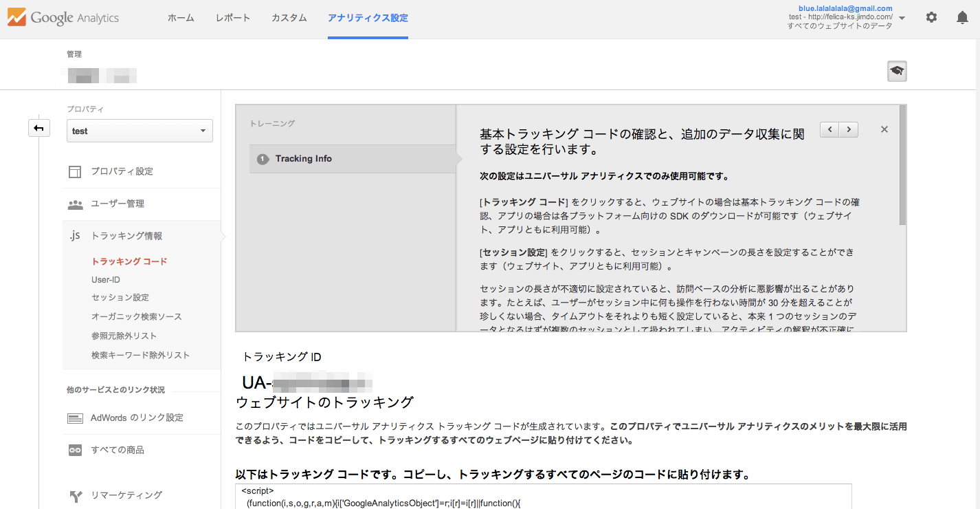
Task: Click the account email address
Action: [x=845, y=8]
